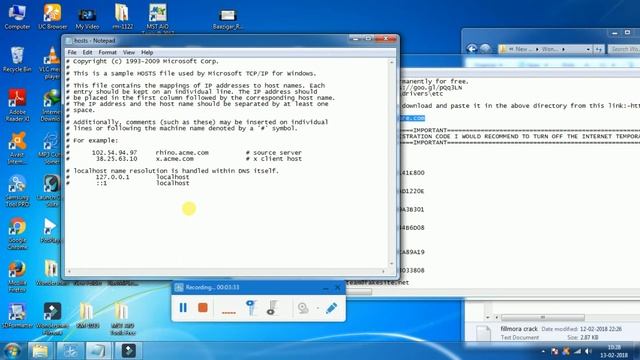The height and width of the screenshot is (360, 640).
Task: Open the Computer desktop icon
Action: 17,17
